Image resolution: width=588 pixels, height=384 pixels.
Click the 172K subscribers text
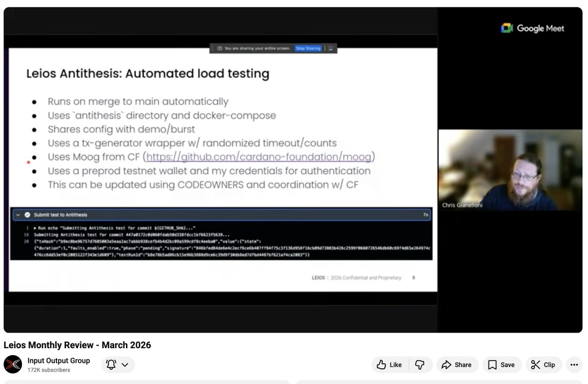tap(49, 370)
